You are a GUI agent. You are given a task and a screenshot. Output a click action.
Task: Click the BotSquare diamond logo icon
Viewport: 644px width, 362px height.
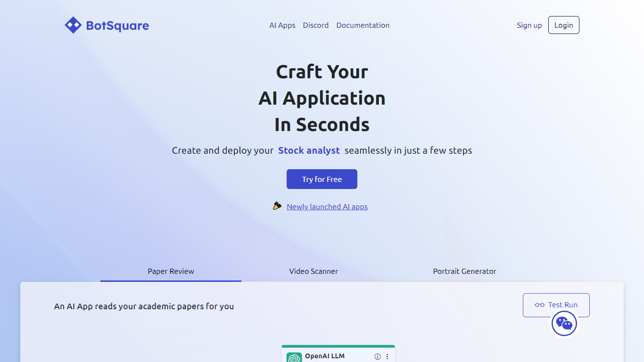[73, 25]
